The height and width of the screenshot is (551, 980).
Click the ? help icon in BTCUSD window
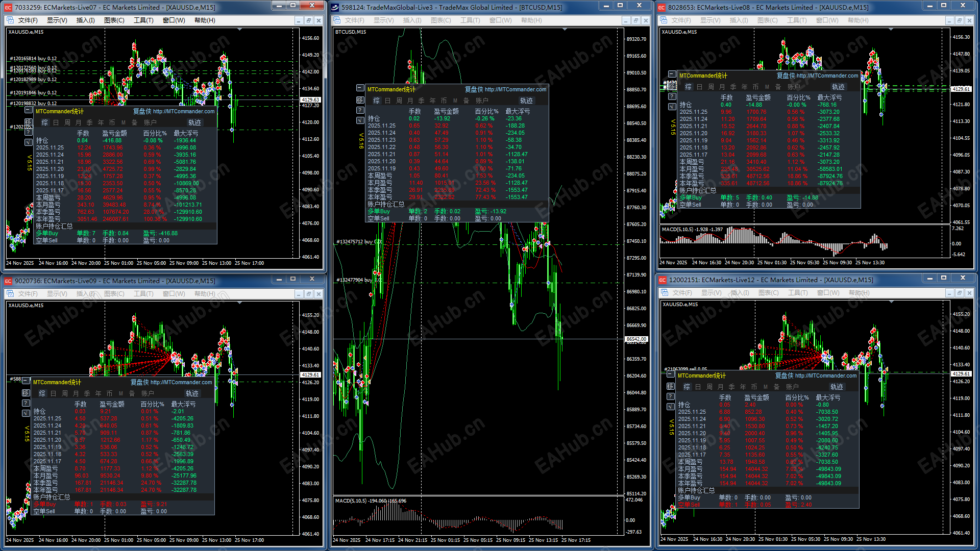coord(360,110)
